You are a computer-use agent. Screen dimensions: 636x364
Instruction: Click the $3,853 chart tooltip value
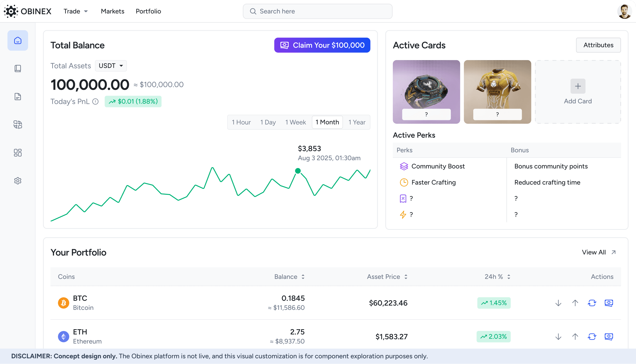click(x=309, y=149)
